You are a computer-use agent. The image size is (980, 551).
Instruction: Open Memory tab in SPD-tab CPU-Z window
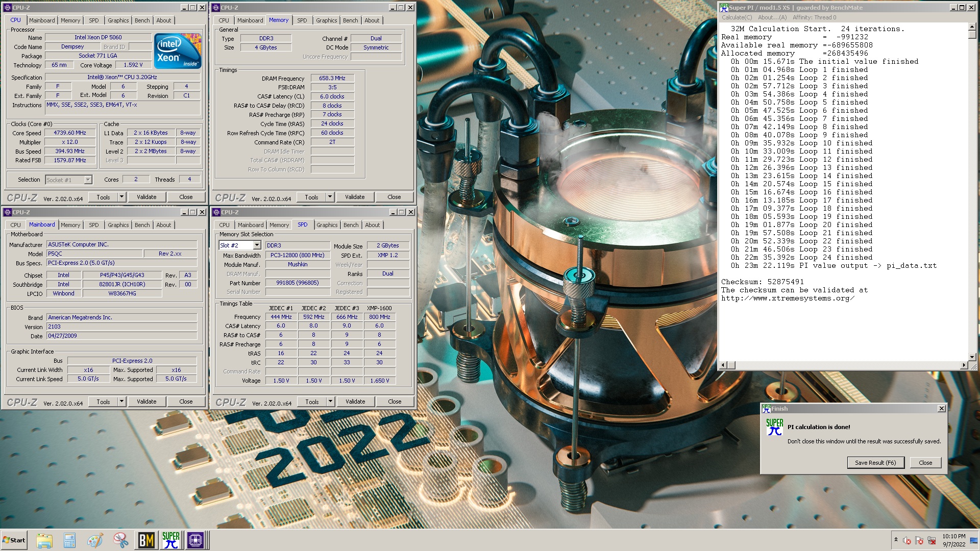(279, 225)
